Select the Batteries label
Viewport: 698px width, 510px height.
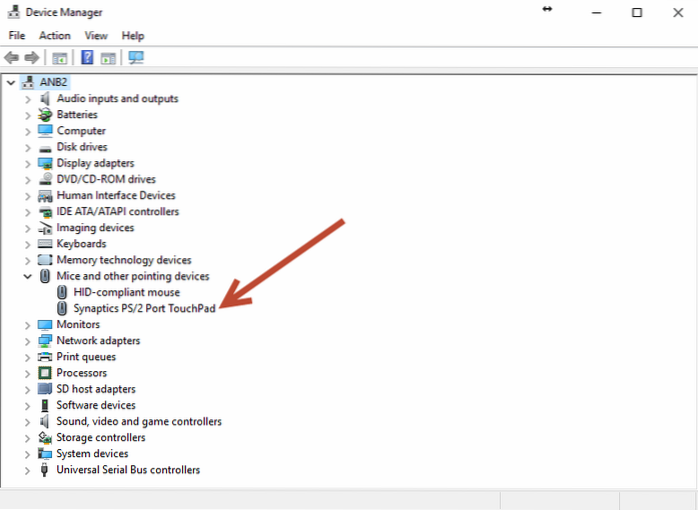click(x=77, y=114)
